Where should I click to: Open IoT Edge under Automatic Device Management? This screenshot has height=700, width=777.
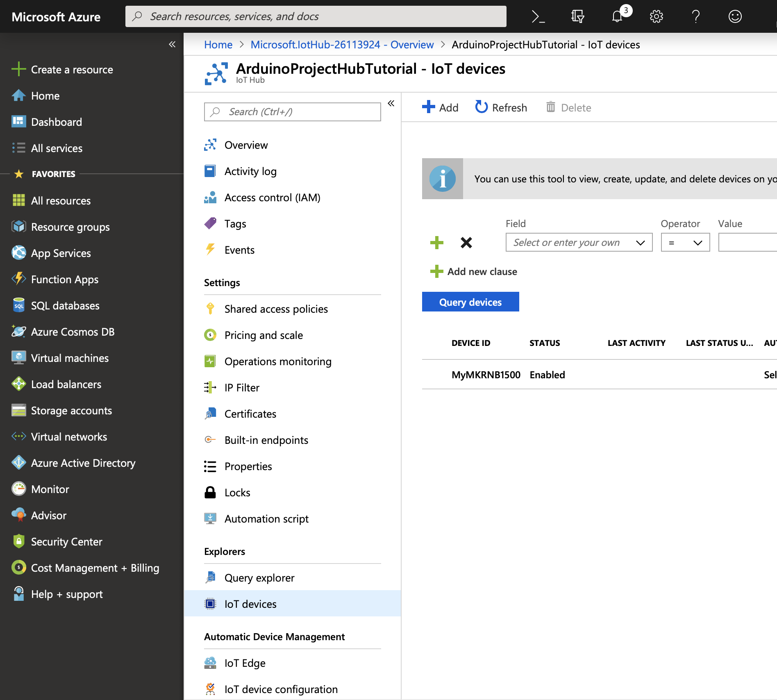[244, 663]
